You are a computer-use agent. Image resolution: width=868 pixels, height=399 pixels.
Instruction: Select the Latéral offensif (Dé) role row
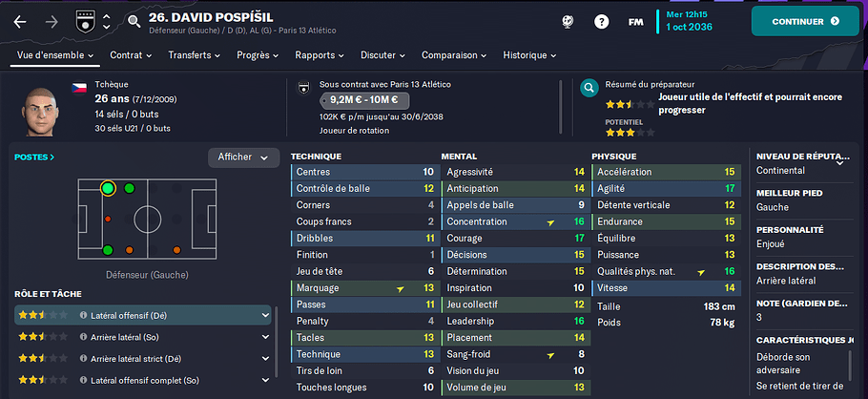tap(143, 315)
